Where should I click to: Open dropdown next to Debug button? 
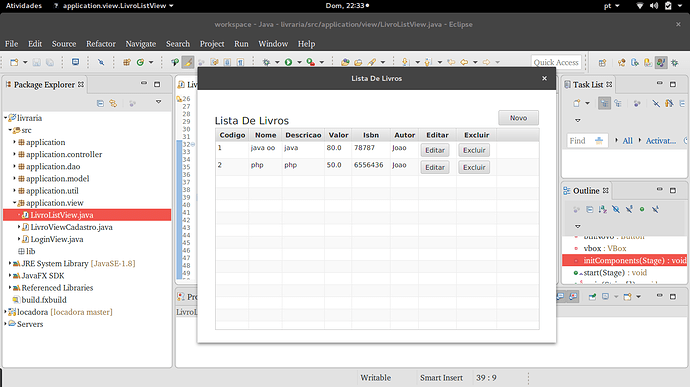277,63
